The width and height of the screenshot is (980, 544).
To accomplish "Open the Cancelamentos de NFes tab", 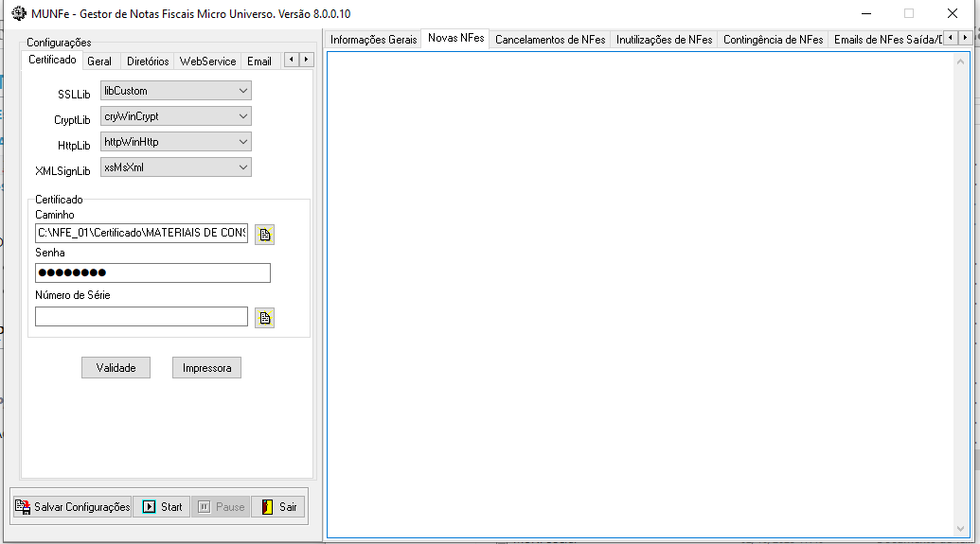I will point(549,40).
